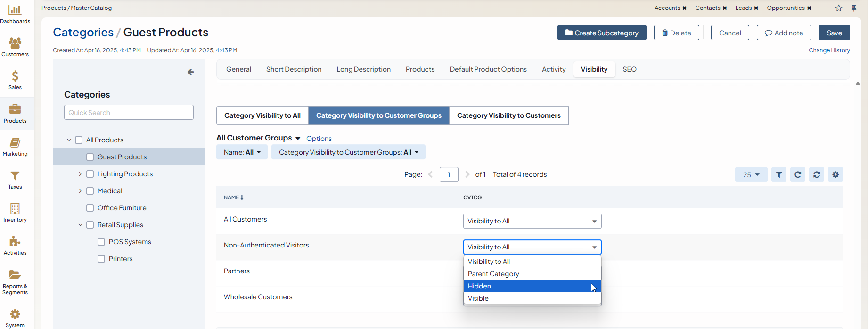Collapse the categories panel with the arrow
Viewport: 868px width, 329px height.
coord(190,72)
